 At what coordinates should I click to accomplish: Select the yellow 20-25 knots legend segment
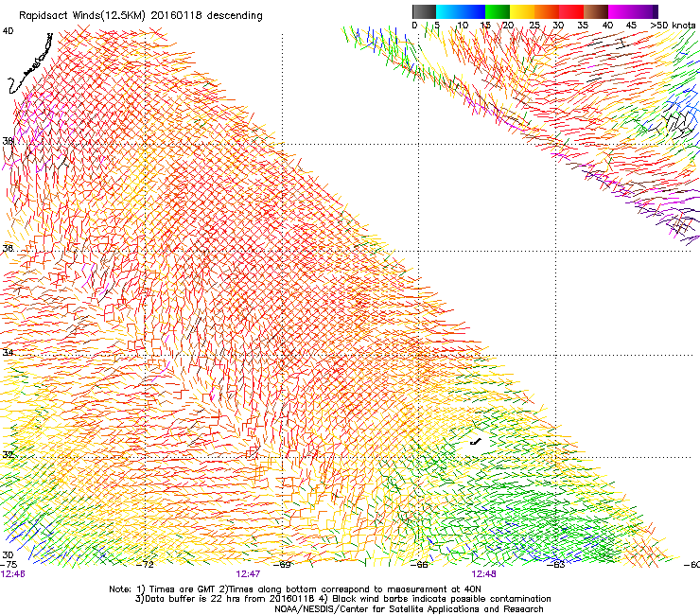tap(522, 11)
